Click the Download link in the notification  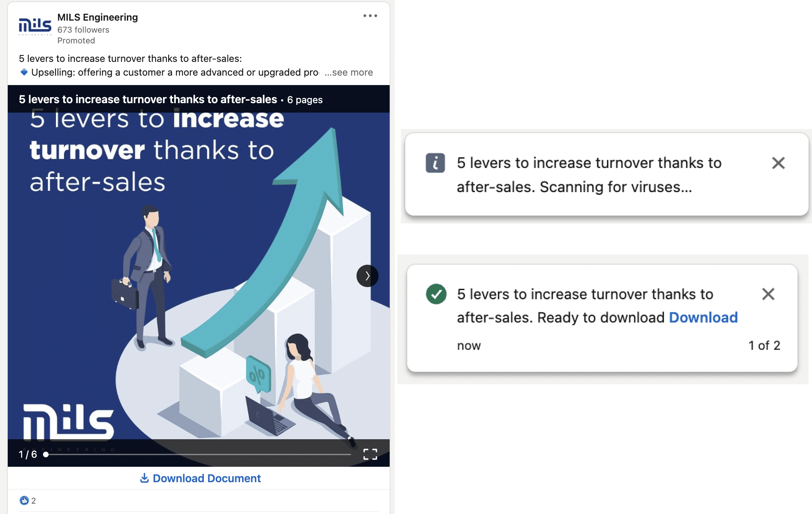coord(704,317)
